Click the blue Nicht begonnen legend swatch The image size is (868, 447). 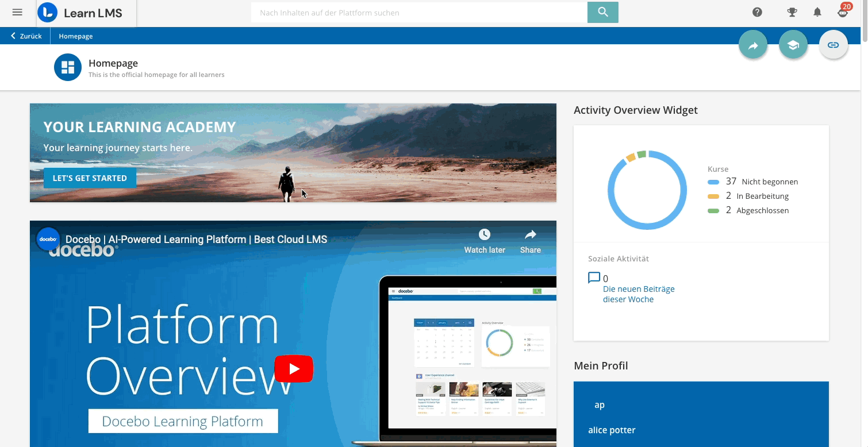pos(713,182)
